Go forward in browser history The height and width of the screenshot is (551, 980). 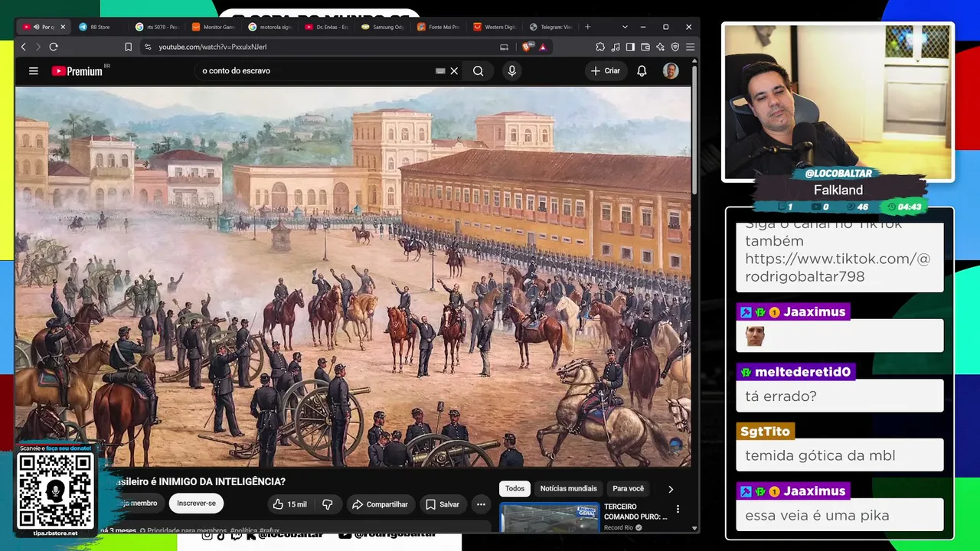point(38,47)
